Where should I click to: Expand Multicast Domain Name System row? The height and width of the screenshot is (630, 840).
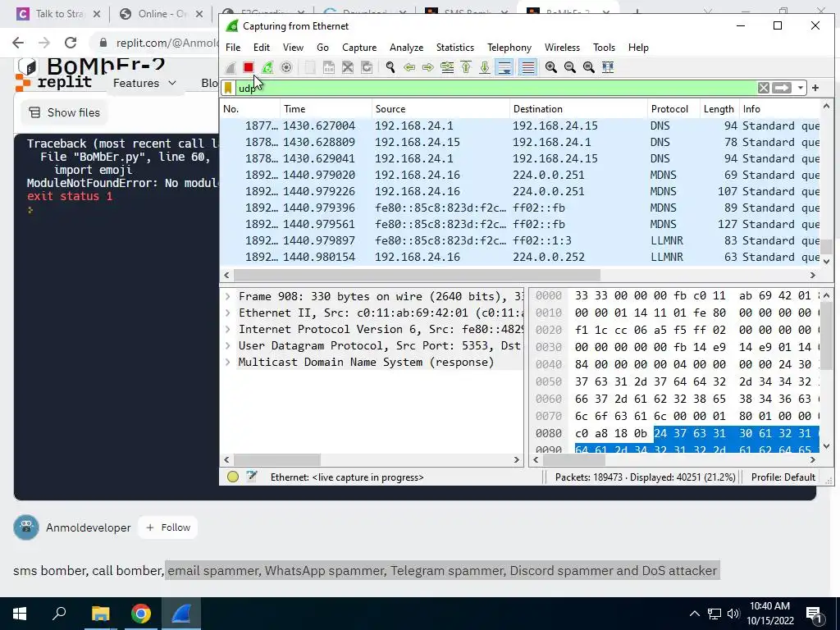(228, 363)
